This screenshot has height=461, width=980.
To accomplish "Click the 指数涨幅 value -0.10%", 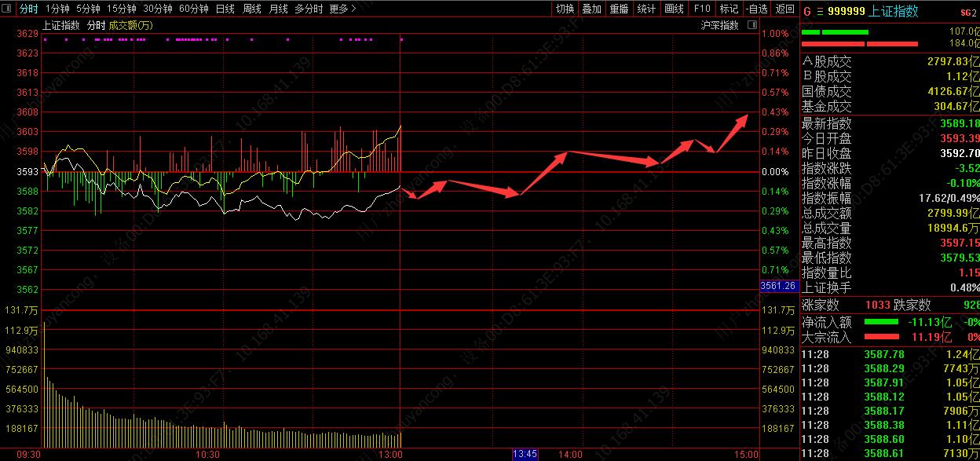I will tap(963, 183).
